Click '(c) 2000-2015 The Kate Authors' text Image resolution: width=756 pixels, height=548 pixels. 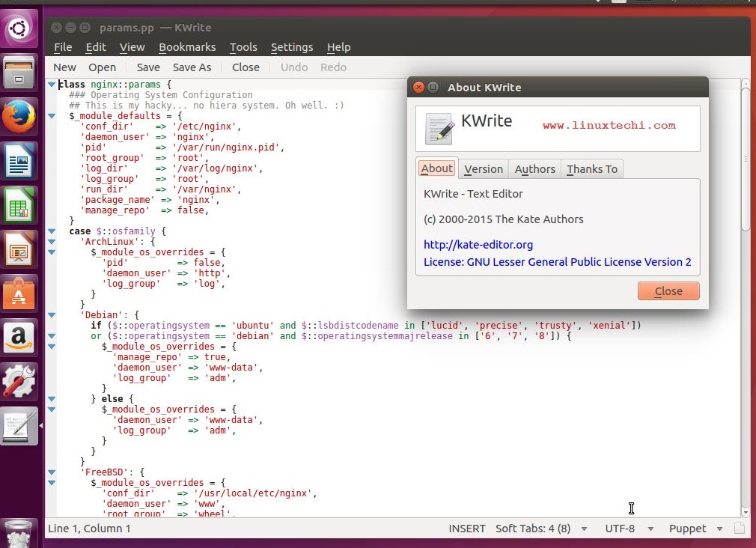(x=503, y=219)
